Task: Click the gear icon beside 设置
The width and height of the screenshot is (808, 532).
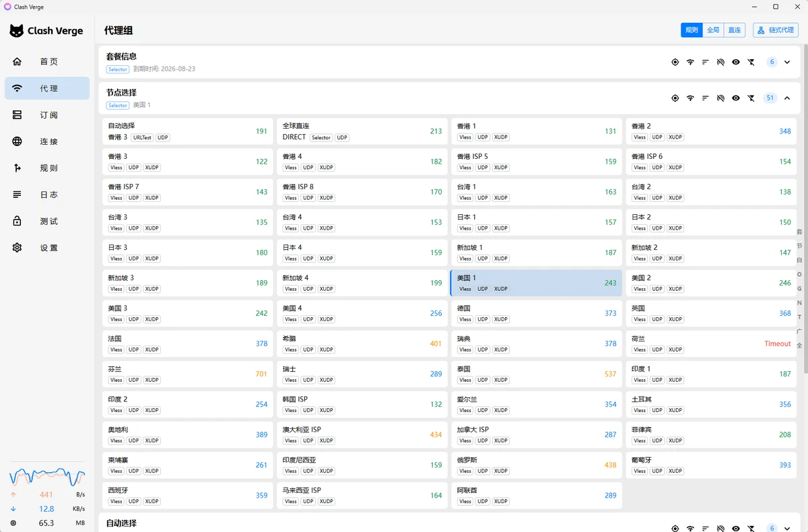Action: (x=18, y=248)
